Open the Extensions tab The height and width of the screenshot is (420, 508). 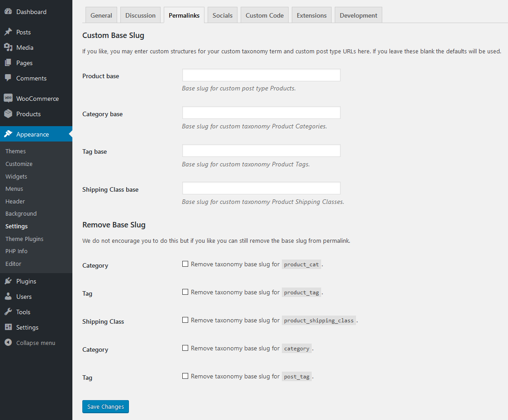tap(312, 15)
